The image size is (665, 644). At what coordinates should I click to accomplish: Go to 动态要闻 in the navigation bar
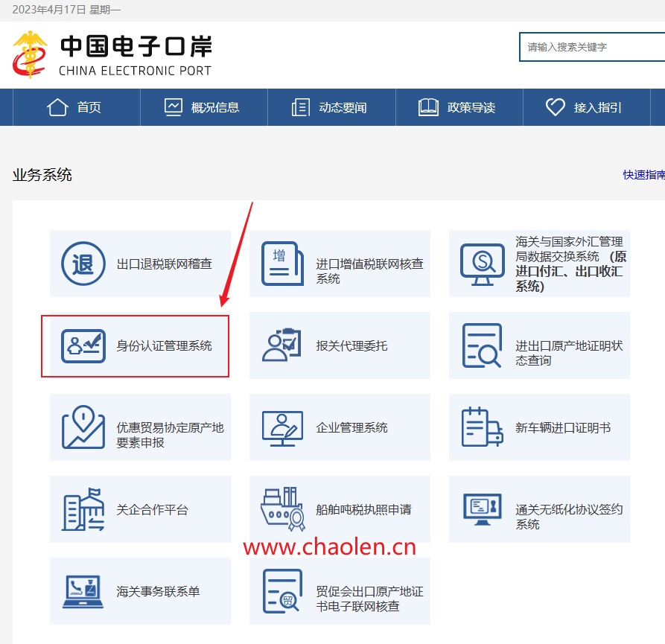330,107
